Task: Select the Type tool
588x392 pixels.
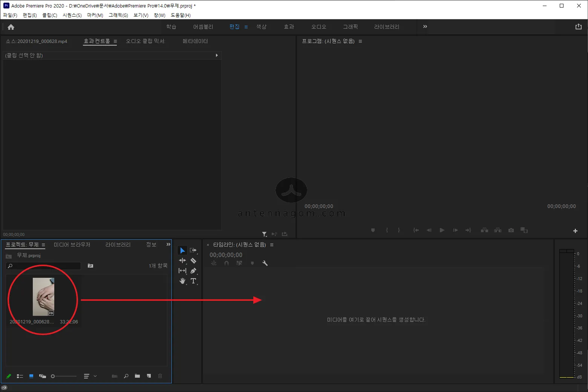Action: [193, 281]
